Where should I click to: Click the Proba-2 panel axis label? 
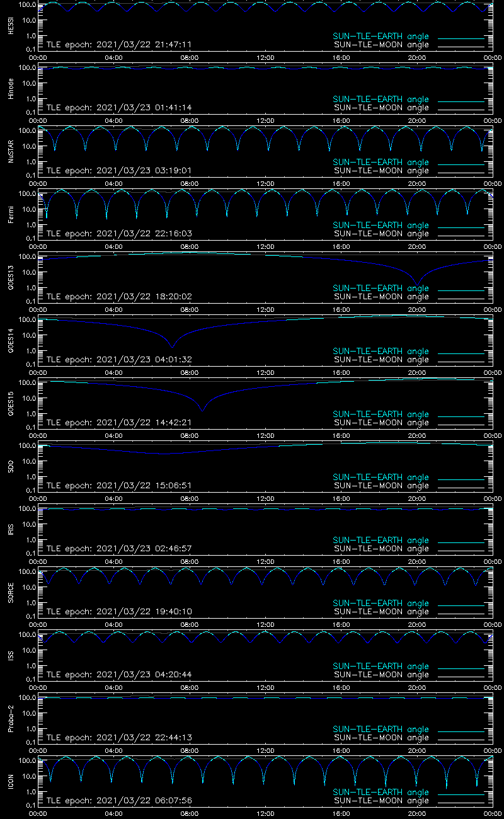click(11, 719)
